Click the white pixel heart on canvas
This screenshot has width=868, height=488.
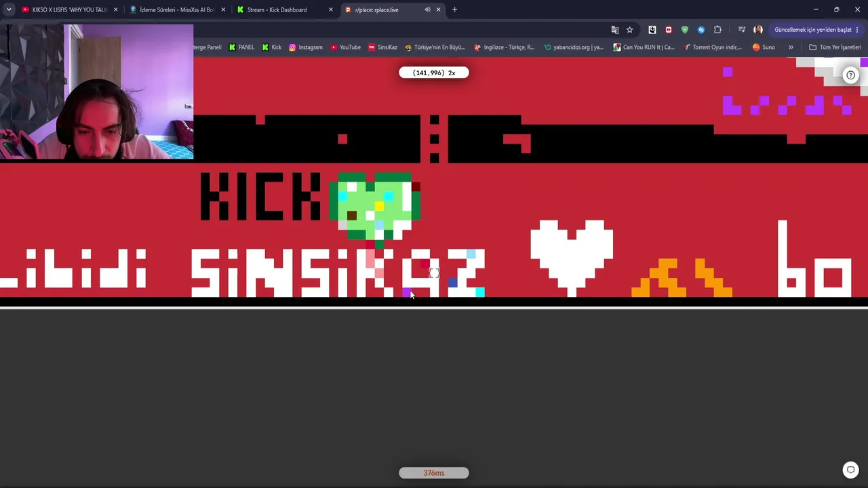click(x=572, y=257)
